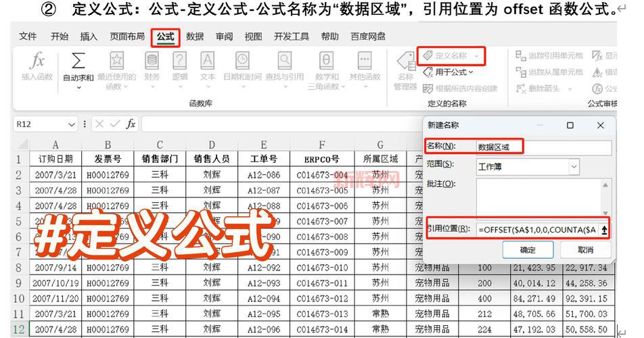This screenshot has width=644, height=338.
Task: Click cell containing 2007/10/19
Action: [55, 283]
